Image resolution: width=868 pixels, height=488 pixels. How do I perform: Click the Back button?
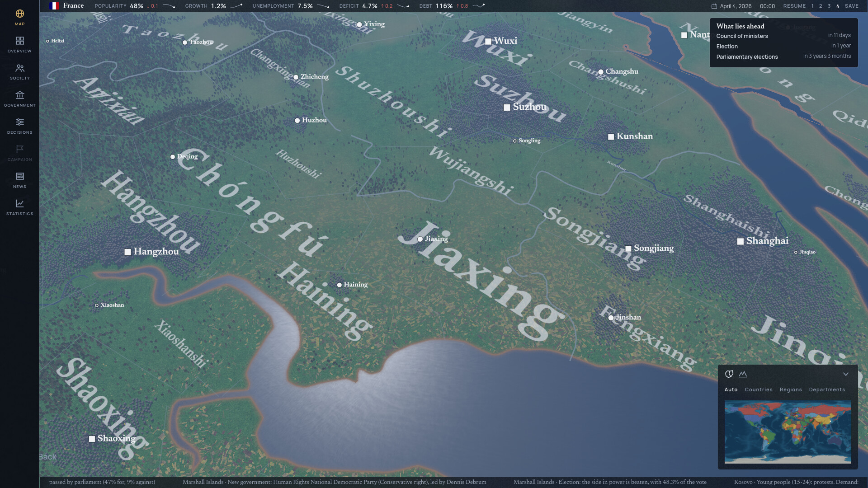pos(48,457)
